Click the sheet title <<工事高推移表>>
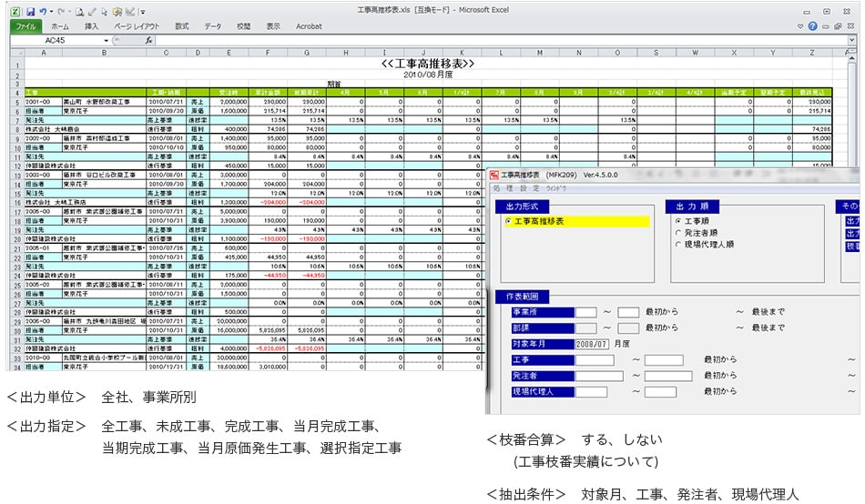The image size is (865, 504). click(x=428, y=64)
